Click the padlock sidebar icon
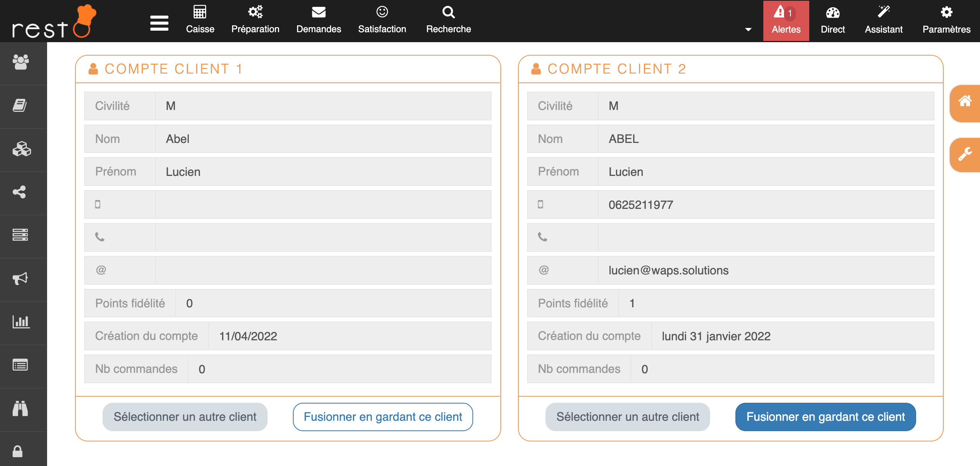This screenshot has width=980, height=466. point(18,451)
